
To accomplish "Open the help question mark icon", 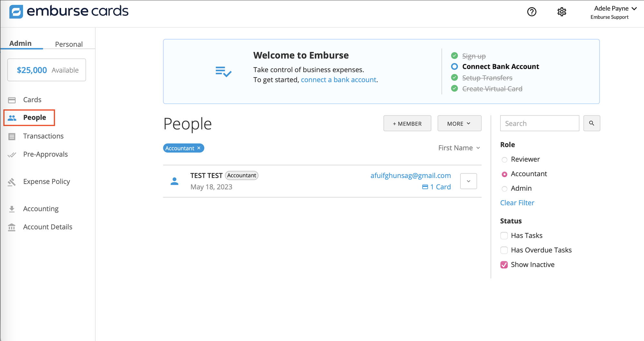I will [x=531, y=12].
